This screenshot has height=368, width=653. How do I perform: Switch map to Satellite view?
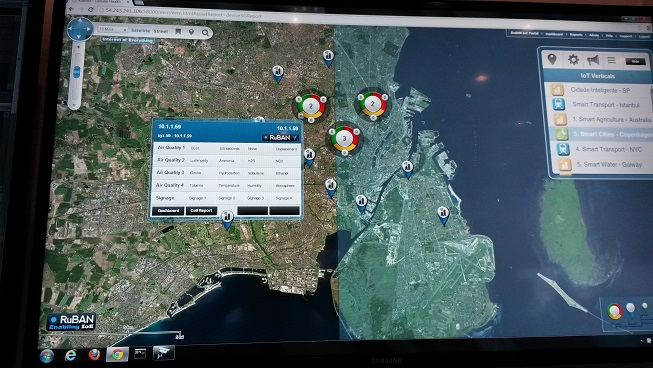(x=140, y=31)
